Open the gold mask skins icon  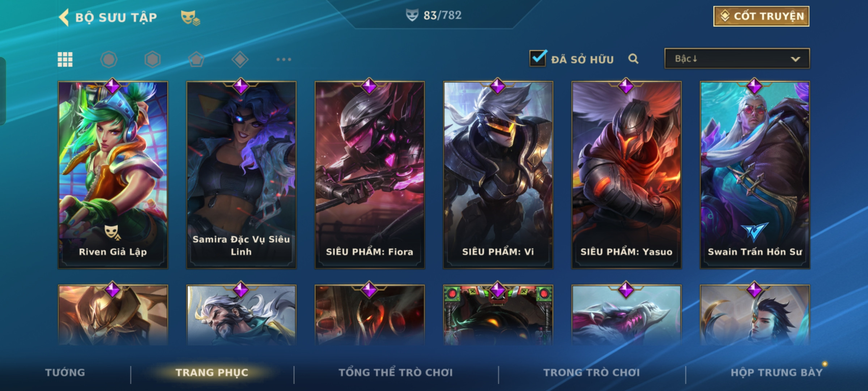pos(191,17)
